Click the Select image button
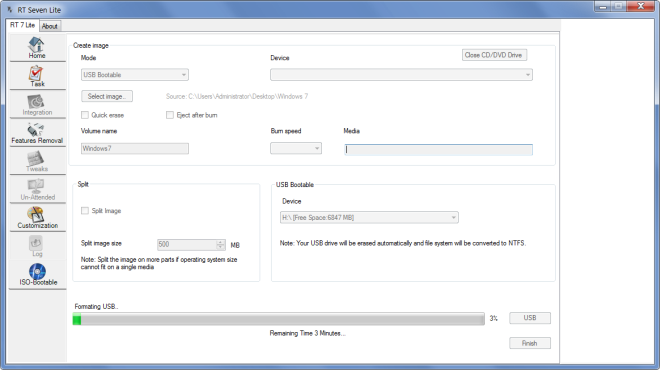 (x=107, y=96)
